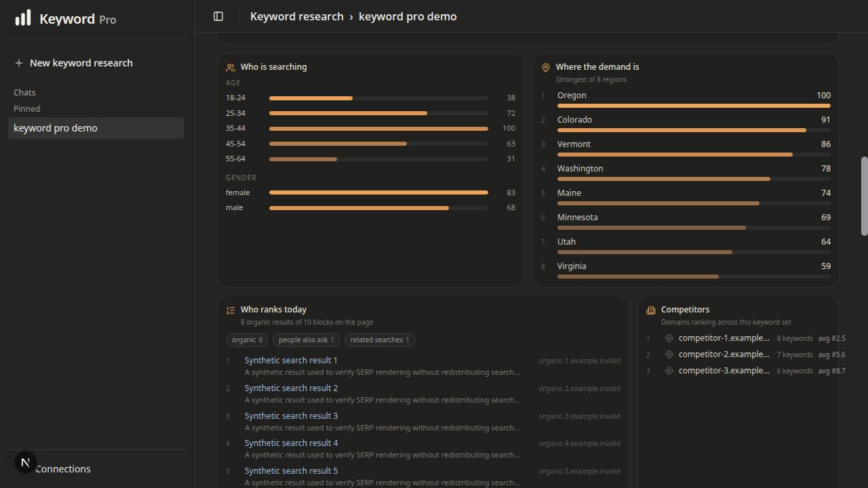Click the Virginia region name
Screen dimensions: 868x488
(572, 266)
